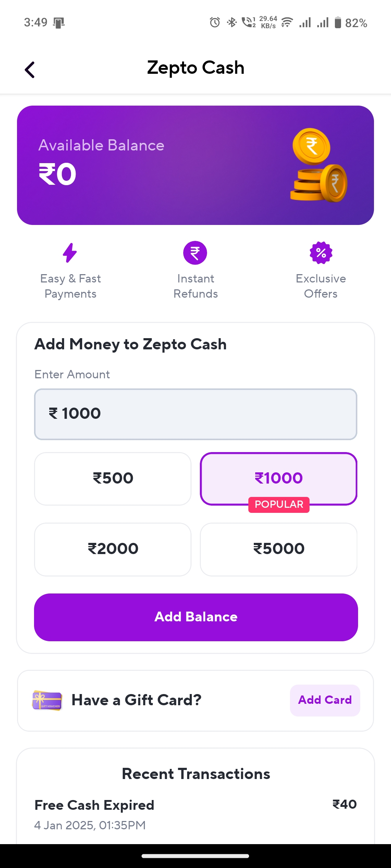Choose the ₹2000 preset amount

(x=113, y=549)
